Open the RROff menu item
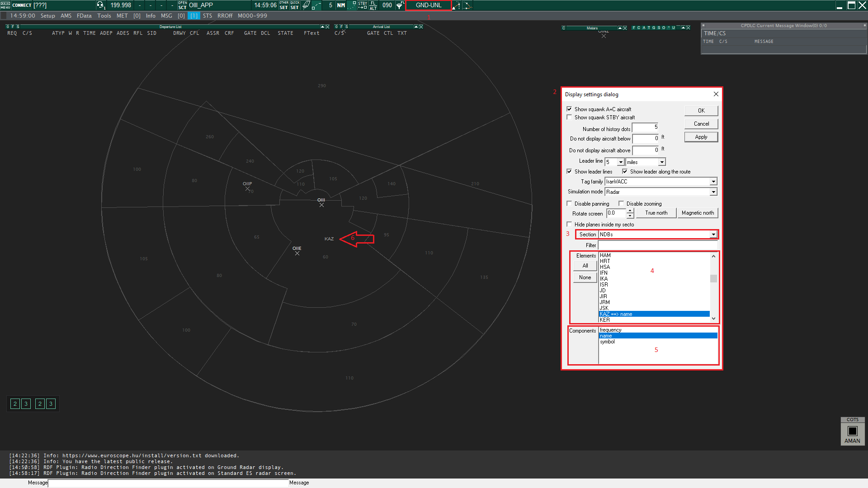Screen dimensions: 868x488 (225, 16)
